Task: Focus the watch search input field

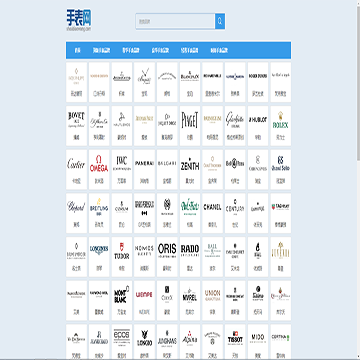Action: tap(175, 21)
